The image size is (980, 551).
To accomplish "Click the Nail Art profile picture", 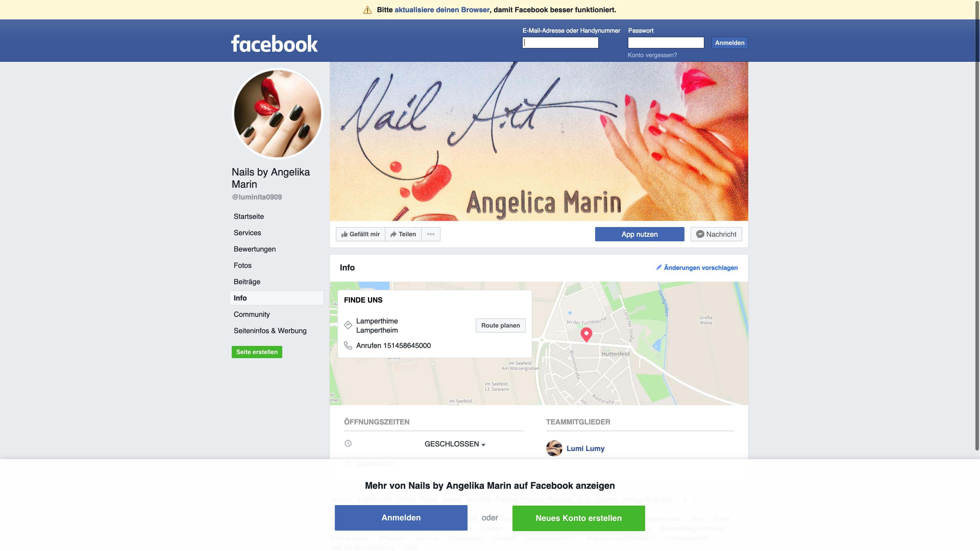I will 277,113.
